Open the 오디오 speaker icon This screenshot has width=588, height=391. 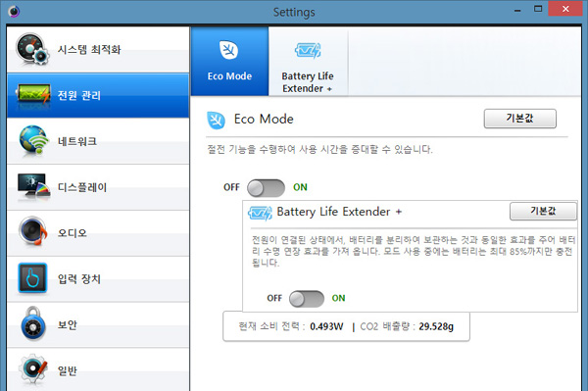point(33,230)
